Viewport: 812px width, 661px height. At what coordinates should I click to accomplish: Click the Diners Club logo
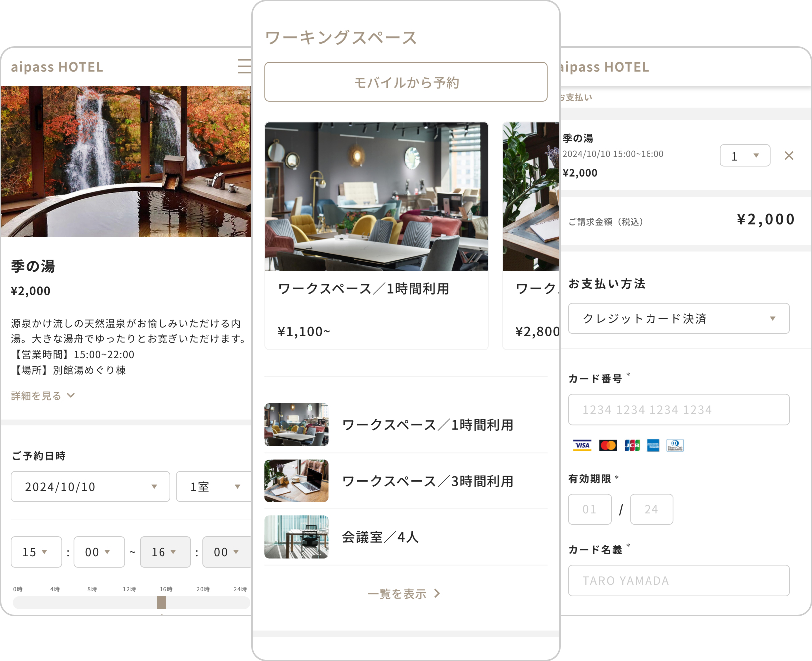(x=675, y=445)
